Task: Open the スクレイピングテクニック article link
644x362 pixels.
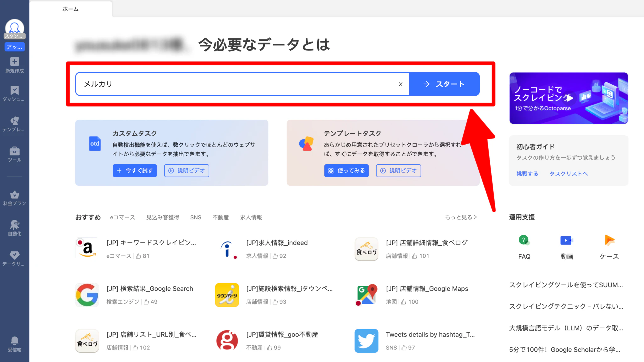Action: coord(566,306)
